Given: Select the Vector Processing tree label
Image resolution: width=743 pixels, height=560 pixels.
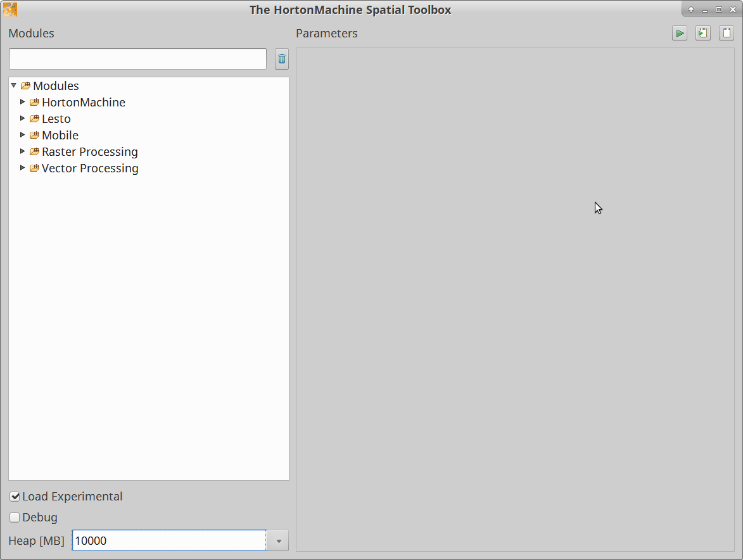Looking at the screenshot, I should coord(90,168).
